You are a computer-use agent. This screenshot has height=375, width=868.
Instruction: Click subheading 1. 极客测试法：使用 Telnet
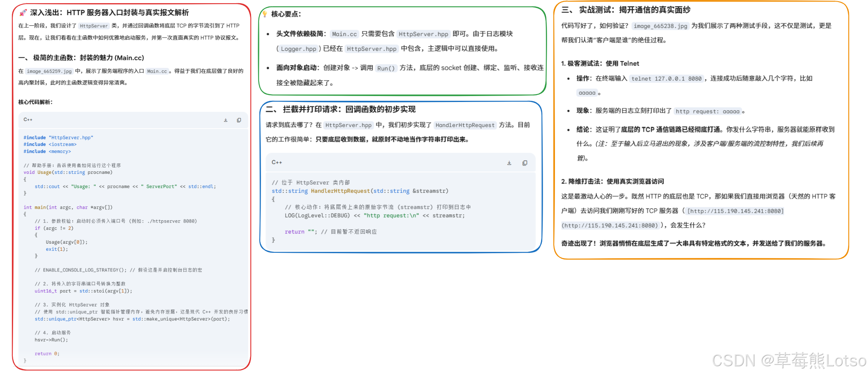pyautogui.click(x=600, y=63)
